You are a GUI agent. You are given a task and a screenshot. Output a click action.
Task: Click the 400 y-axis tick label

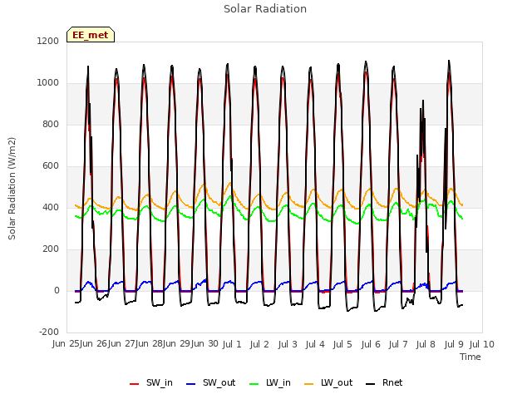[x=51, y=207]
